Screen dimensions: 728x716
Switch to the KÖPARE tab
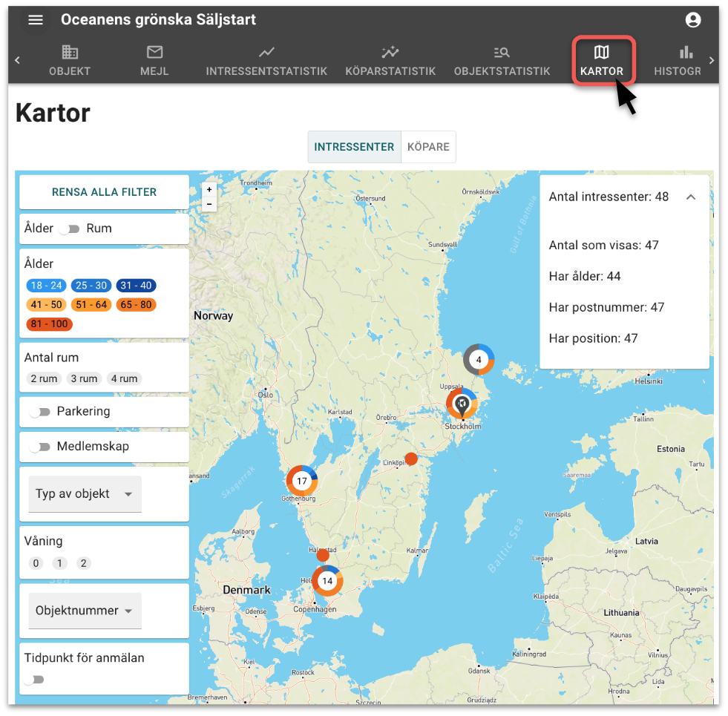[428, 146]
